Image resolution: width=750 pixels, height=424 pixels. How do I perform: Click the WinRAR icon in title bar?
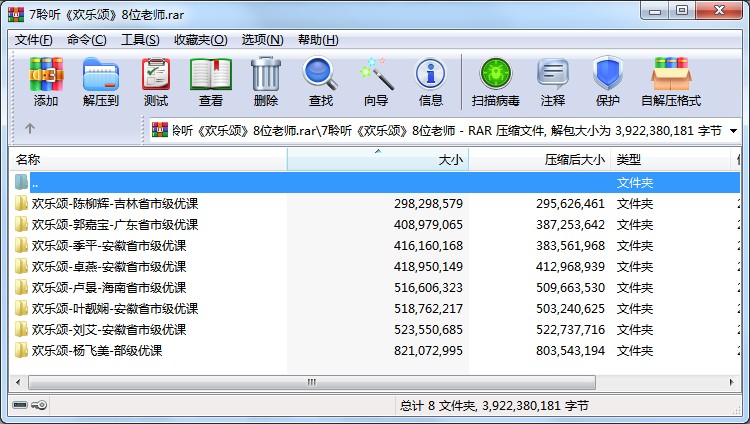[15, 14]
